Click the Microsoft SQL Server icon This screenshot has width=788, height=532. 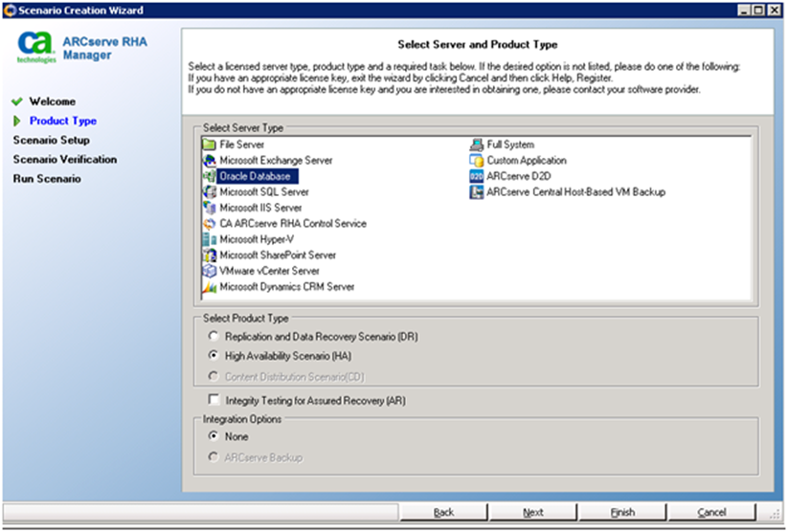pos(209,192)
